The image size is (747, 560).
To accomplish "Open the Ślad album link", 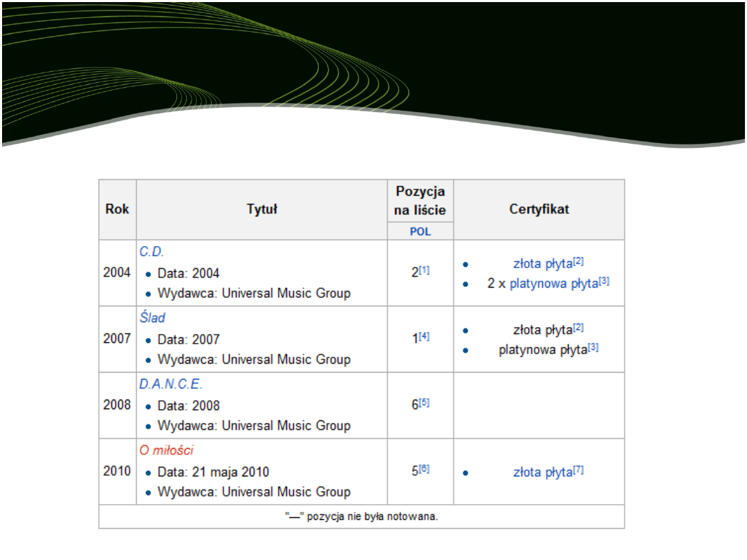I will tap(154, 317).
